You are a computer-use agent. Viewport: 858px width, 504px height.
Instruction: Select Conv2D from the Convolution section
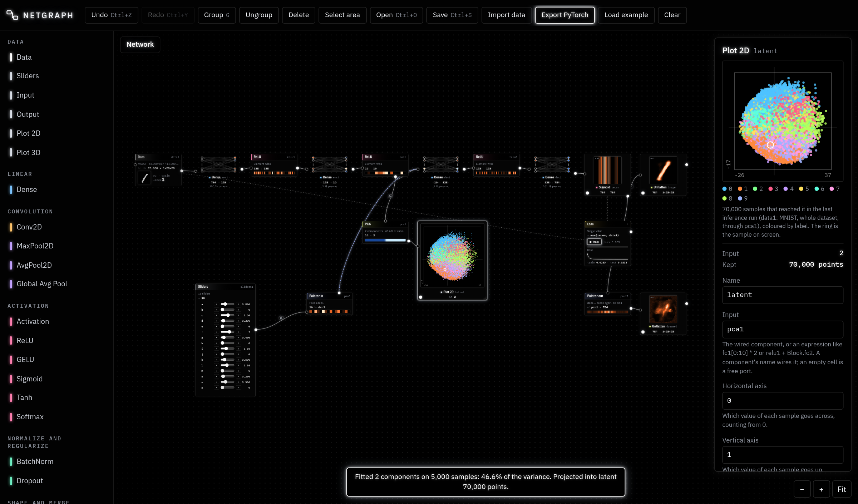[57, 227]
